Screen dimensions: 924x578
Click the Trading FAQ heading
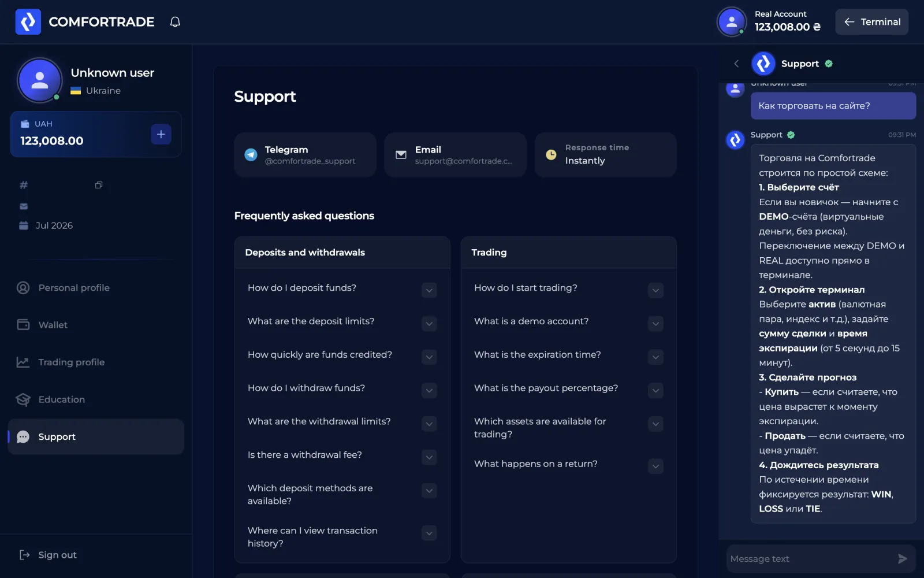pos(489,253)
